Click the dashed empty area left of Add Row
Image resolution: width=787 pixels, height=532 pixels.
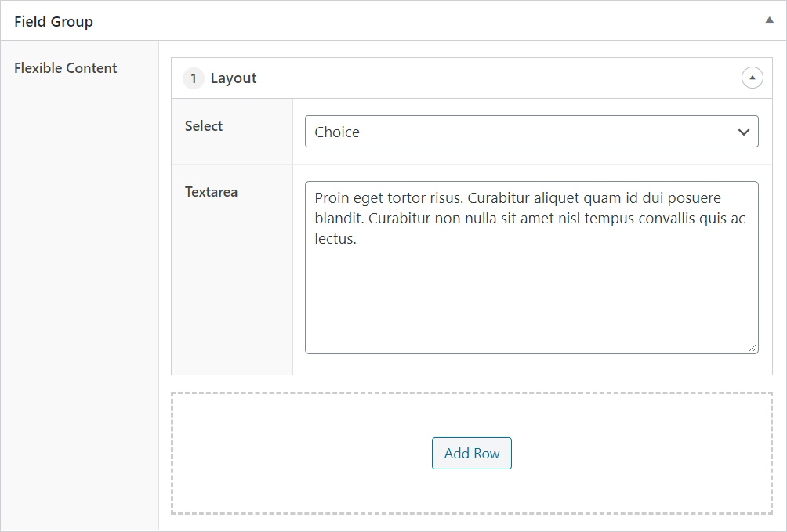tap(301, 453)
